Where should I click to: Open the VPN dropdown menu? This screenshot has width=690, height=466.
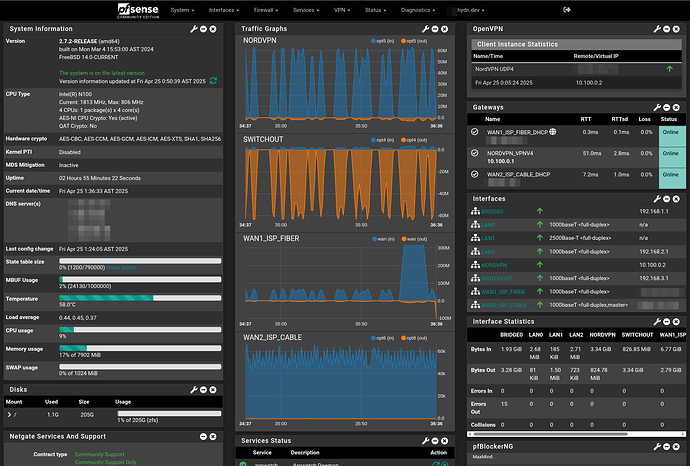341,10
